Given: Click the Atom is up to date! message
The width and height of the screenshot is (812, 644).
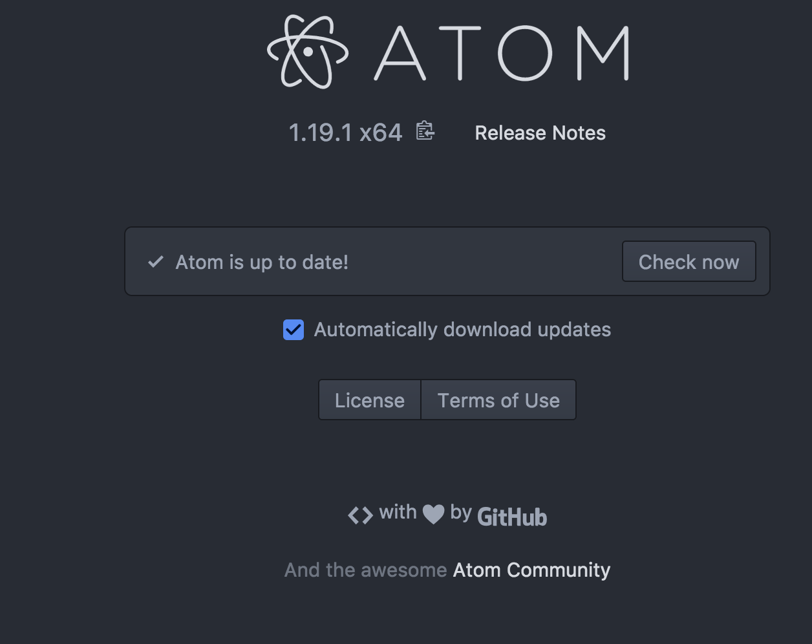Looking at the screenshot, I should [x=262, y=262].
